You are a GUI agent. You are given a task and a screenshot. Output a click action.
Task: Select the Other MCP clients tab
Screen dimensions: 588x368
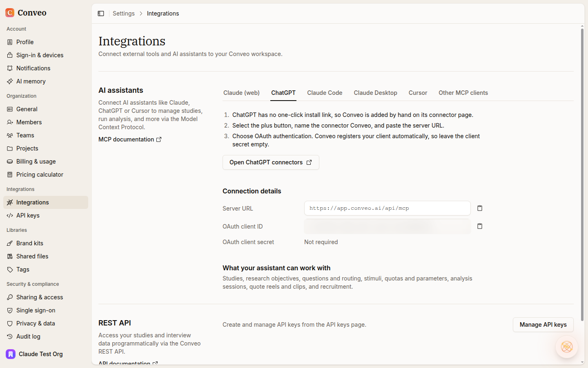tap(463, 93)
